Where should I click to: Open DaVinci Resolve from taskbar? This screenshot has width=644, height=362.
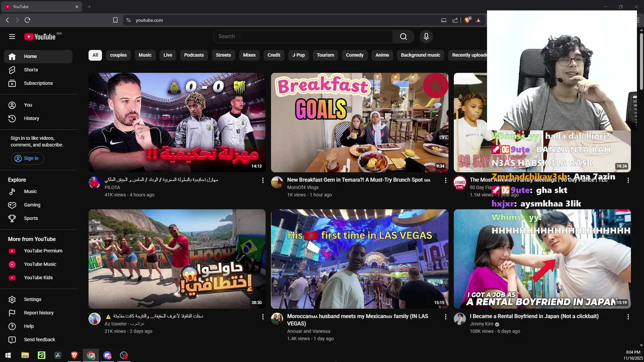tap(58, 355)
